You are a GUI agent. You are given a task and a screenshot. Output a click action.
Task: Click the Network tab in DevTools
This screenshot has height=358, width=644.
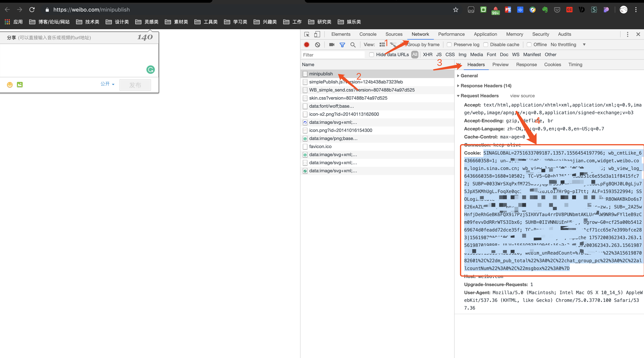(421, 34)
